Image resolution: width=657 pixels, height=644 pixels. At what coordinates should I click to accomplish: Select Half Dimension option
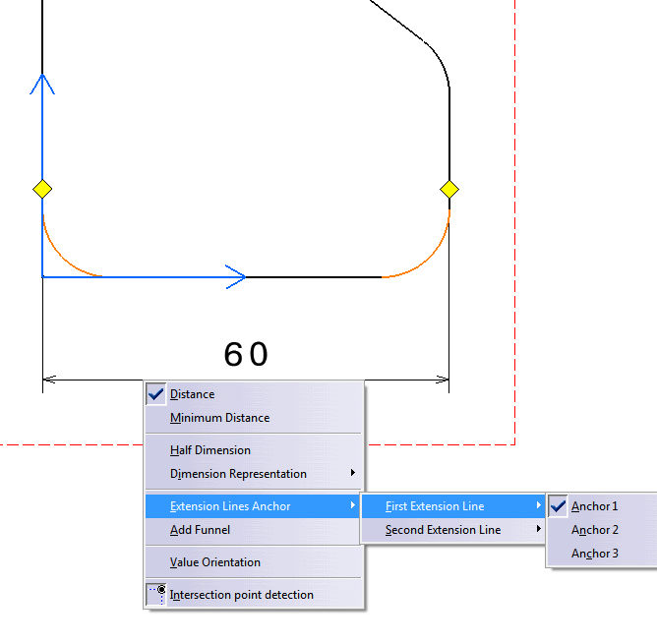[253, 450]
